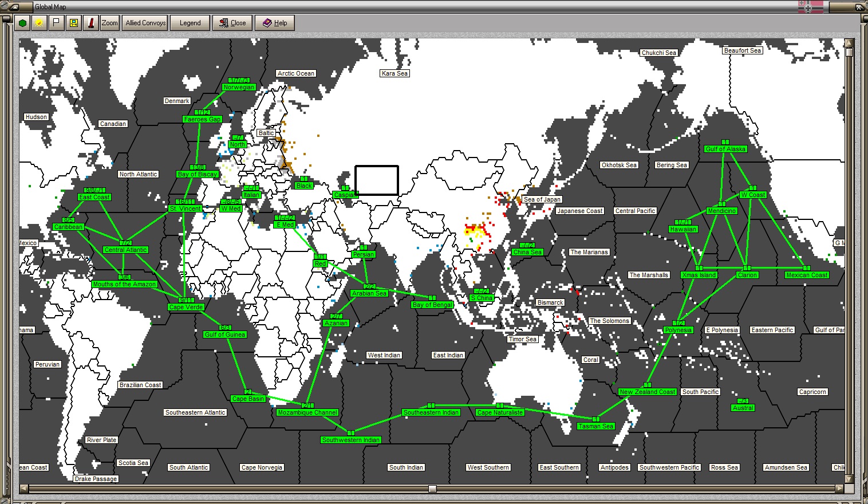Select the Azanian zone label
Image resolution: width=868 pixels, height=504 pixels.
(x=336, y=323)
